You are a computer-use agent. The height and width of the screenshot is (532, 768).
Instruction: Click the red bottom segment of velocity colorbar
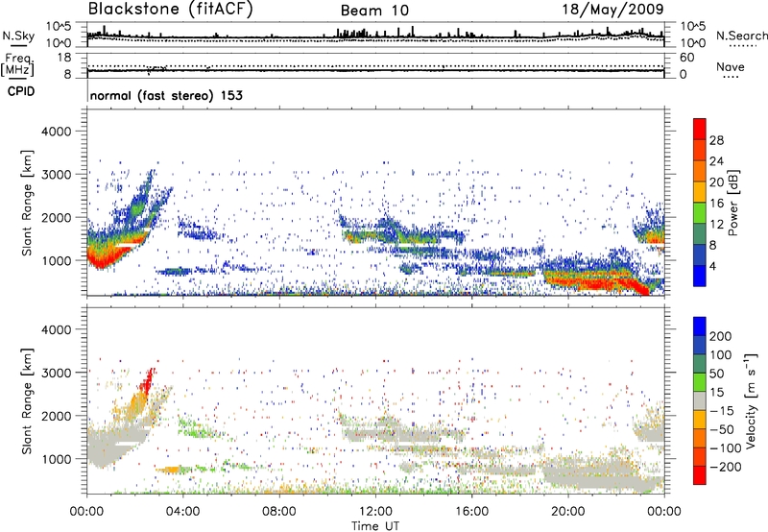click(700, 475)
